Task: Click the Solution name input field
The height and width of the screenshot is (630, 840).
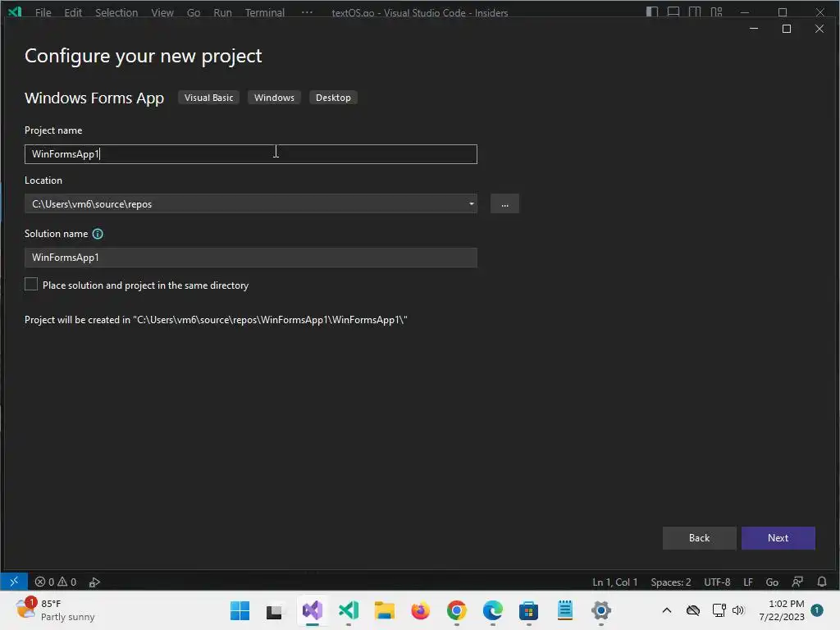Action: [x=251, y=258]
